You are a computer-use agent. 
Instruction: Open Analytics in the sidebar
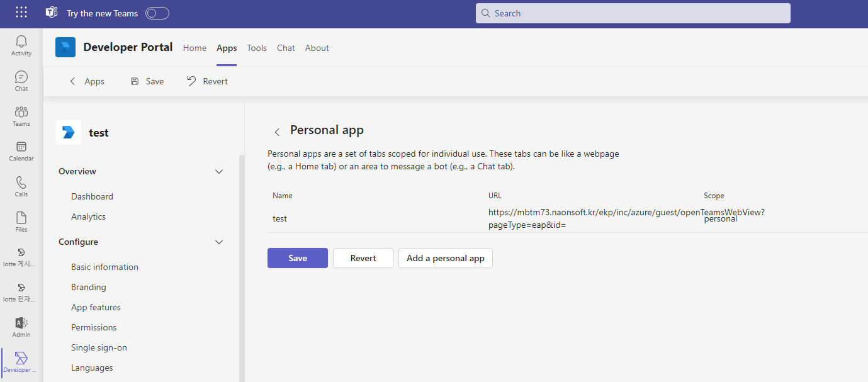(88, 216)
